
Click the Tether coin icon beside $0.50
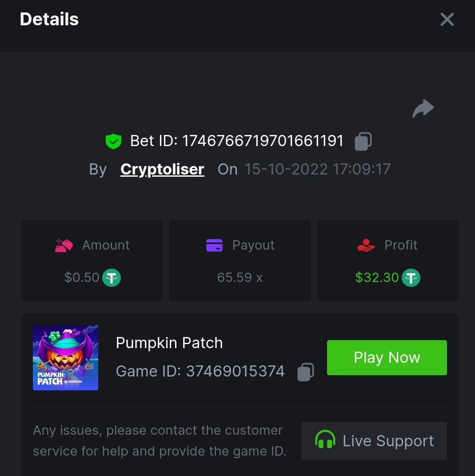112,278
